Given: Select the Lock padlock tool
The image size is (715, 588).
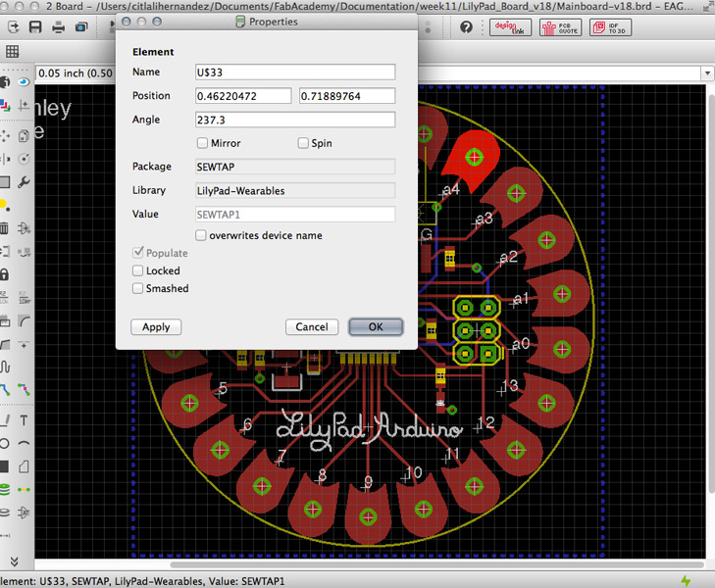Looking at the screenshot, I should pos(4,274).
